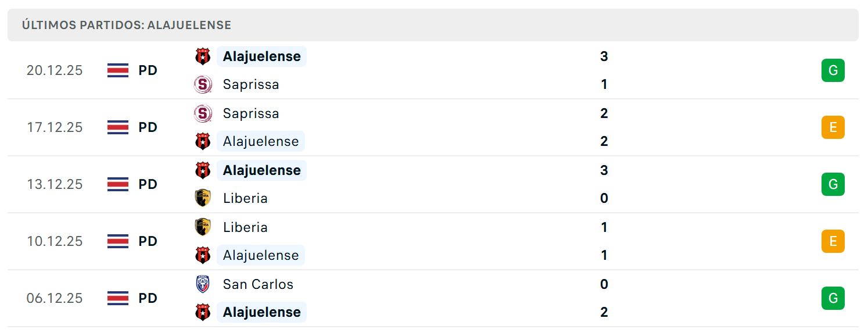Select highlighted Alajuelense name in 06.12.25 match
The image size is (868, 336).
261,312
